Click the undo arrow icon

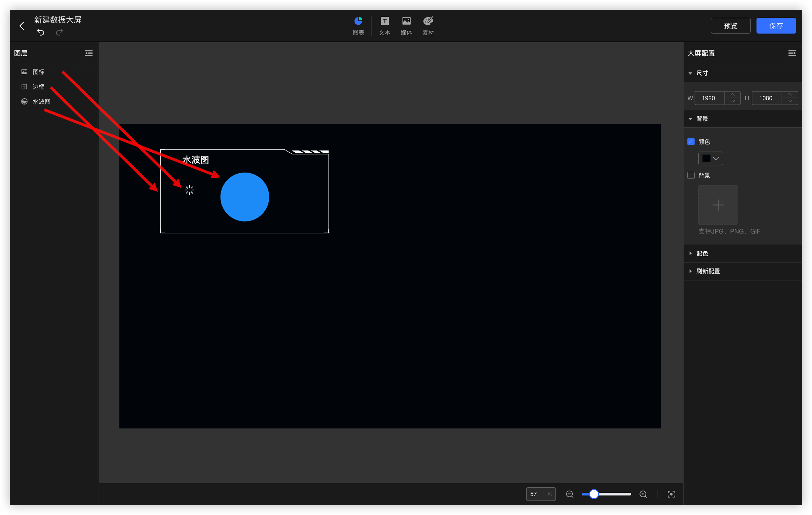[x=41, y=32]
